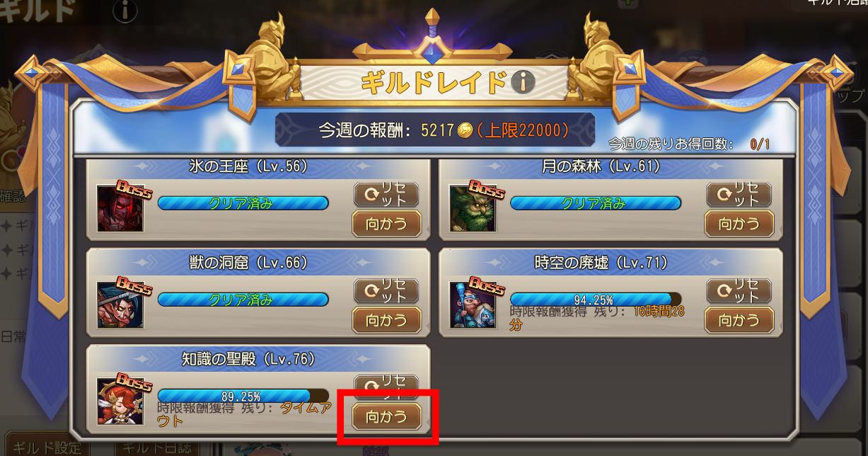Viewport: 868px width, 456px height.
Task: Tap the 獣の洞窟 boss portrait
Action: pyautogui.click(x=120, y=304)
